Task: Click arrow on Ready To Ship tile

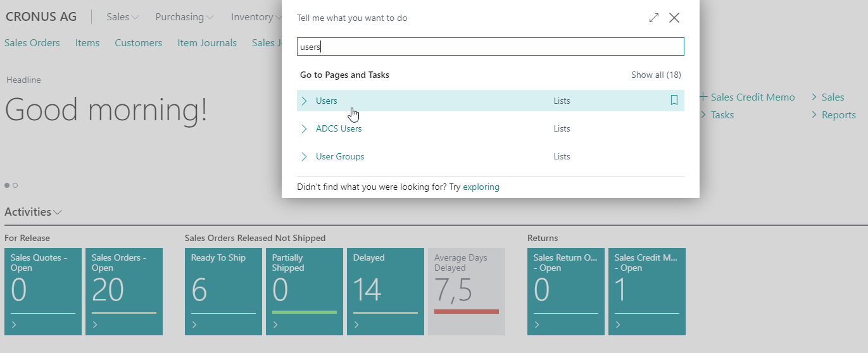Action: pyautogui.click(x=194, y=325)
